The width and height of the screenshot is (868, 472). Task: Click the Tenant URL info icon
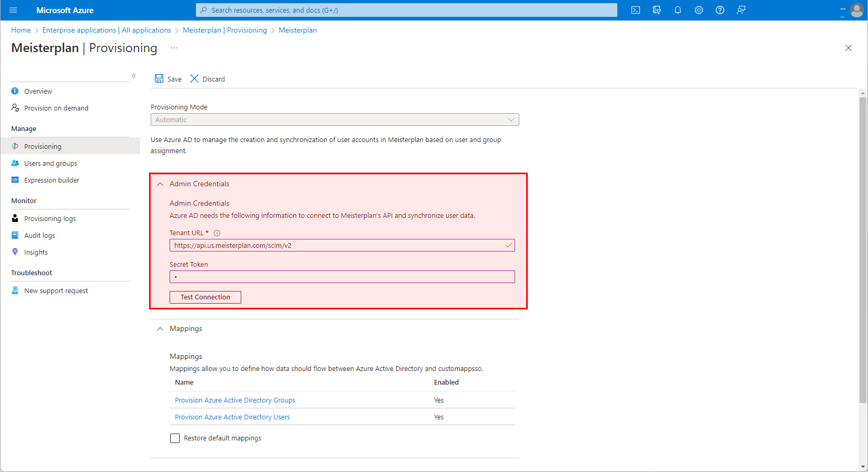(x=217, y=233)
